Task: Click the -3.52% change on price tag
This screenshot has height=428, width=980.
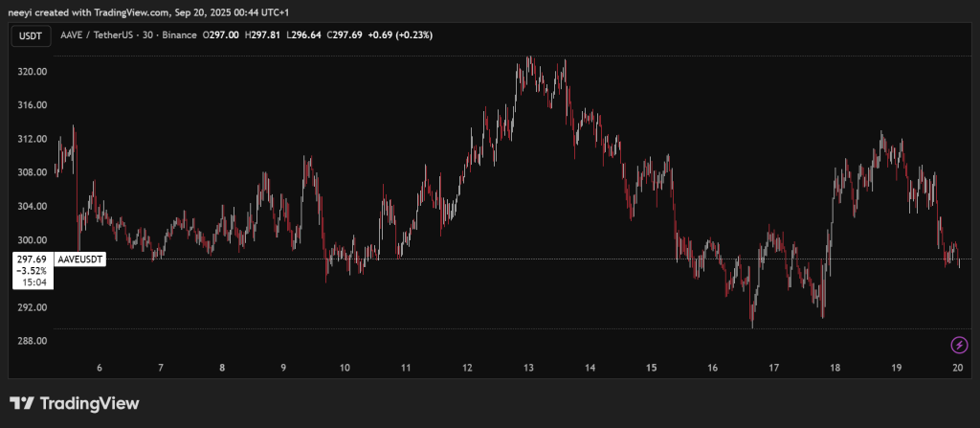Action: coord(33,271)
